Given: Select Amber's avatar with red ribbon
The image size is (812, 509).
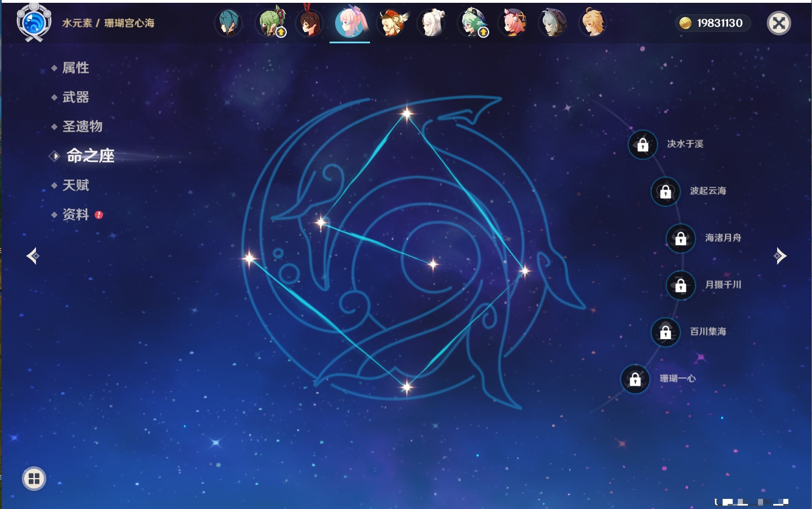Looking at the screenshot, I should pos(309,22).
